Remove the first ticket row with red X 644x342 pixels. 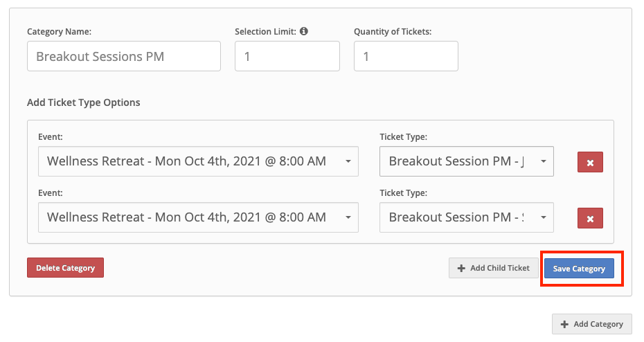pyautogui.click(x=590, y=162)
